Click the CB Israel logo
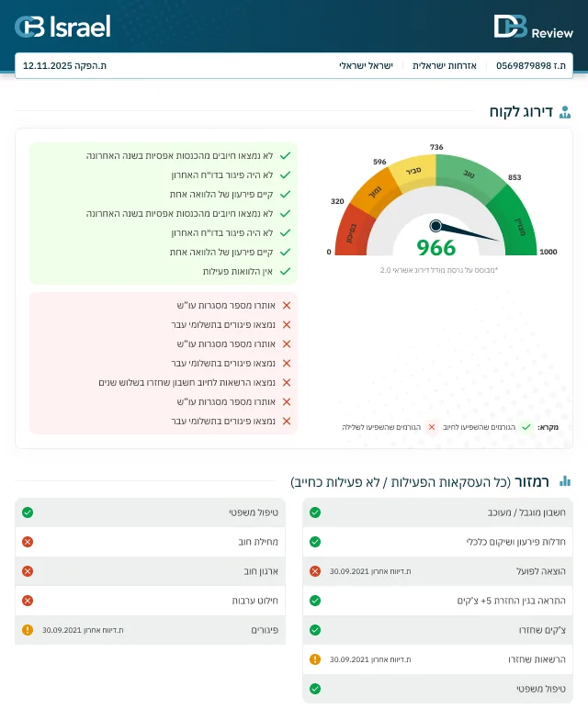588x709 pixels. pos(62,27)
